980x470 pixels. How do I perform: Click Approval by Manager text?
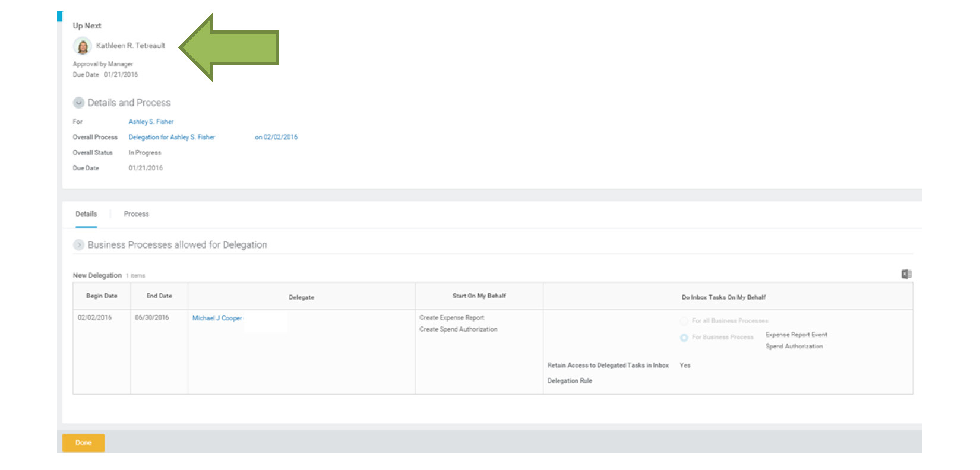[x=103, y=64]
